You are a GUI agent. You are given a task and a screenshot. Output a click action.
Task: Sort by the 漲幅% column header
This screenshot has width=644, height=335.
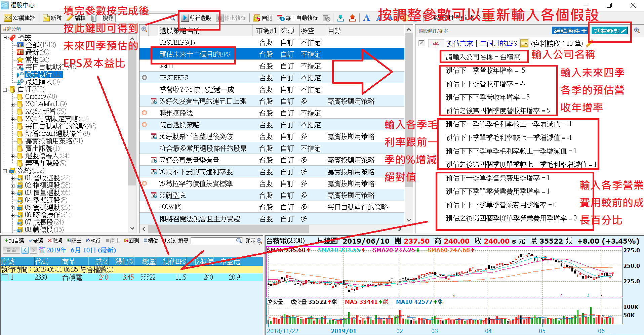124,261
